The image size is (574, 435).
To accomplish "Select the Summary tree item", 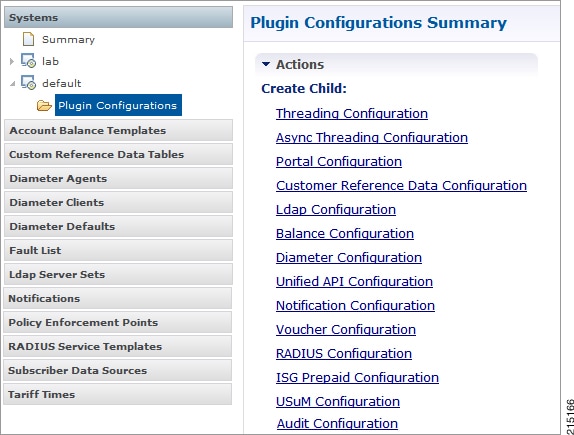I will [x=68, y=39].
